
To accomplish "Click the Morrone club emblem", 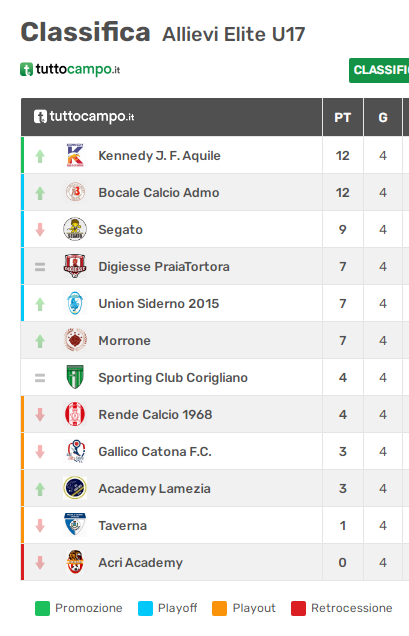I will [x=75, y=340].
